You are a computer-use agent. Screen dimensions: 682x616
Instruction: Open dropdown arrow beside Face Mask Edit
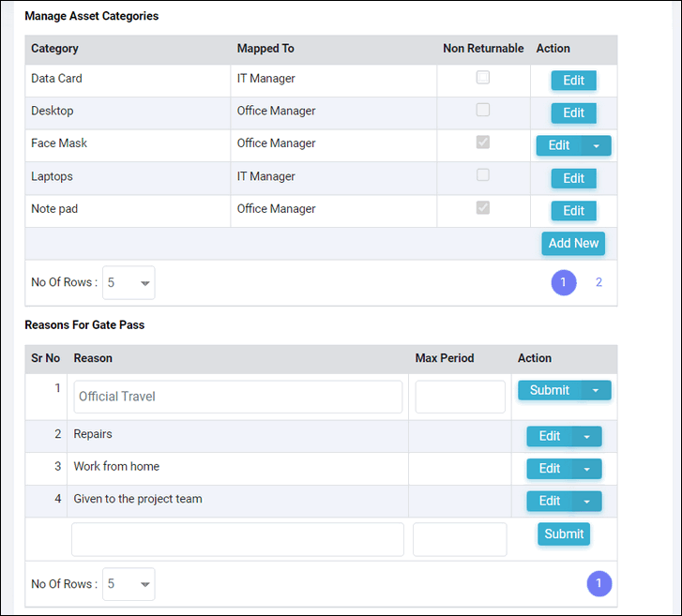point(597,145)
